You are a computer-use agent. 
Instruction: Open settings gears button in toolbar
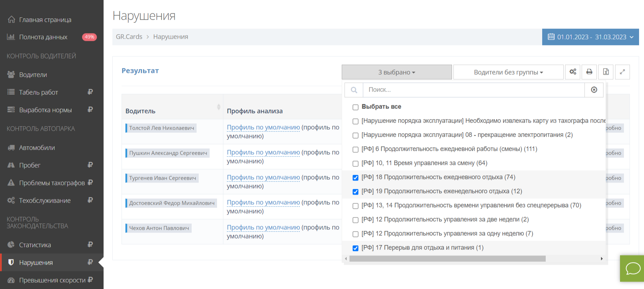[573, 72]
